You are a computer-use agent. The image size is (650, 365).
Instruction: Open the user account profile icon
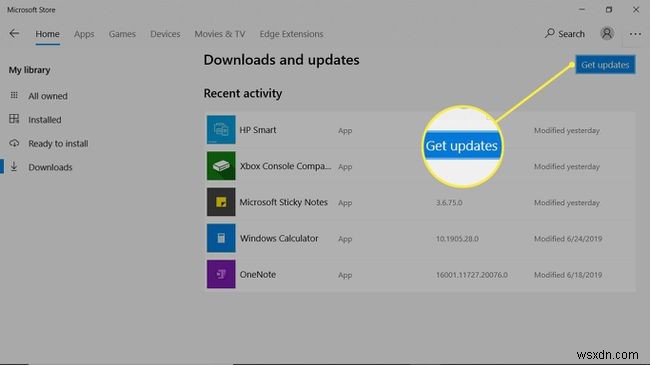[607, 33]
